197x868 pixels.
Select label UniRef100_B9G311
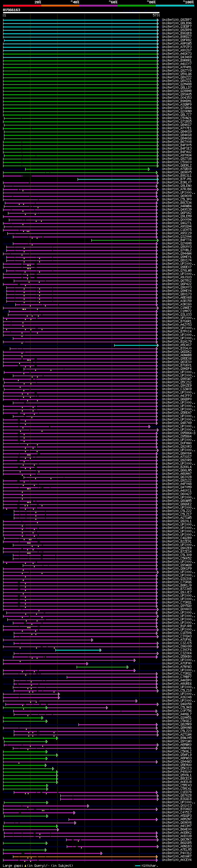(x=177, y=176)
